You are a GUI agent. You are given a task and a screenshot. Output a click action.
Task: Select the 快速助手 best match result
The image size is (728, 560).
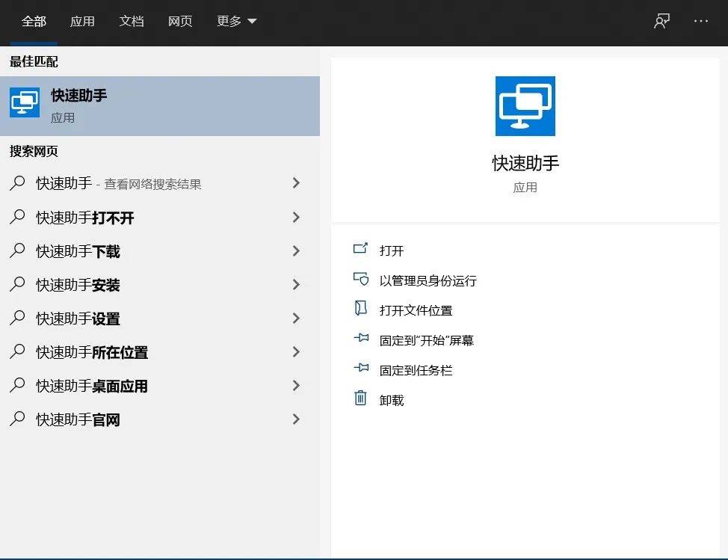point(159,105)
